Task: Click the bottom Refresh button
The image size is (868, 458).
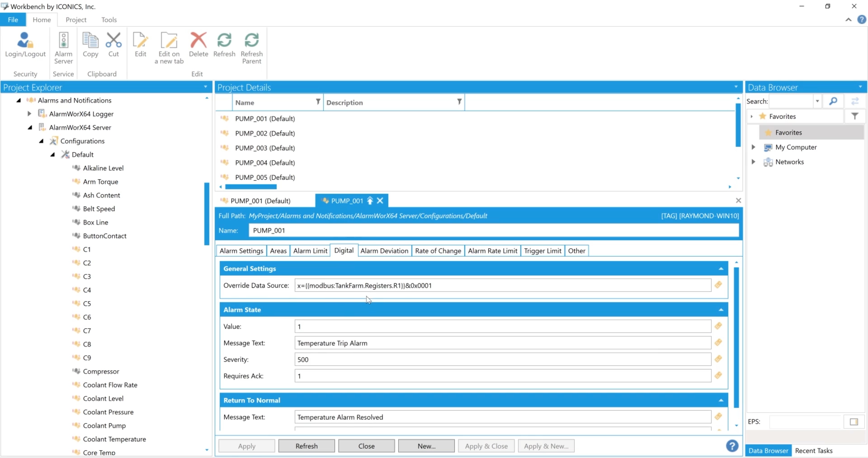Action: (306, 446)
